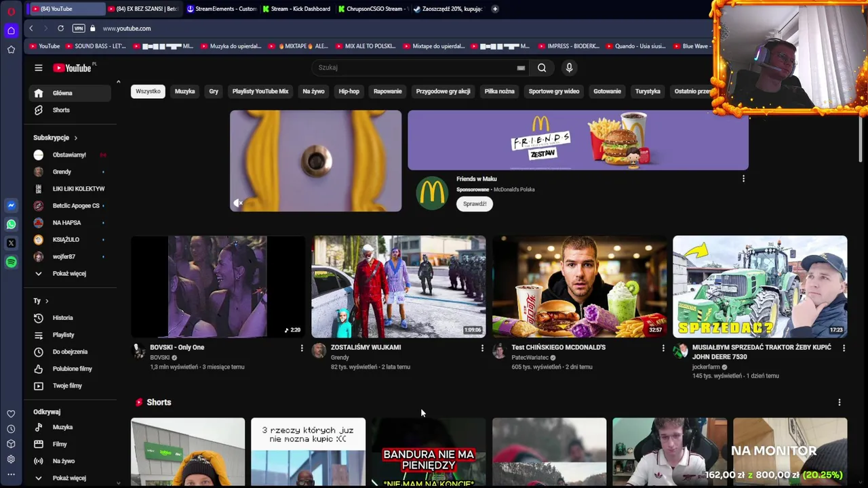Select the Turystyka filter chip
This screenshot has width=868, height=488.
point(648,91)
